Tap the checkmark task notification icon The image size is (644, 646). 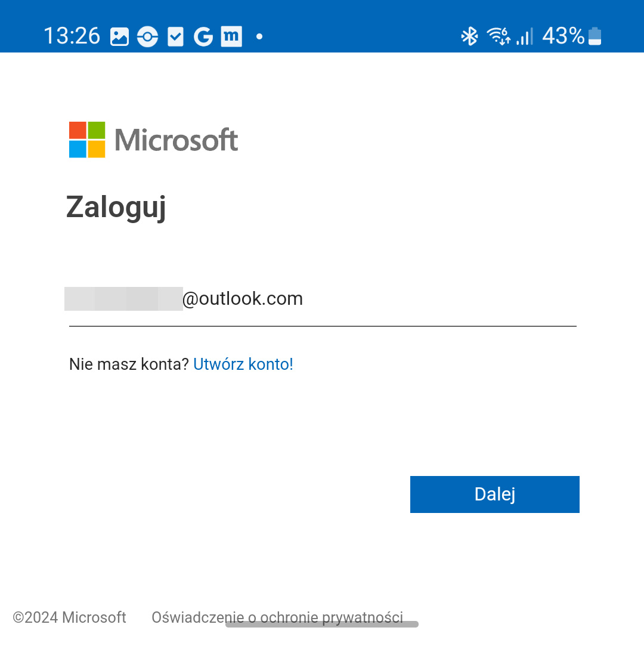click(175, 36)
